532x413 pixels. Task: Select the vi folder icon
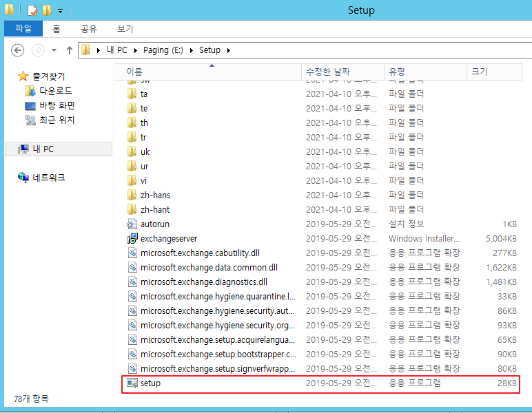coord(132,180)
